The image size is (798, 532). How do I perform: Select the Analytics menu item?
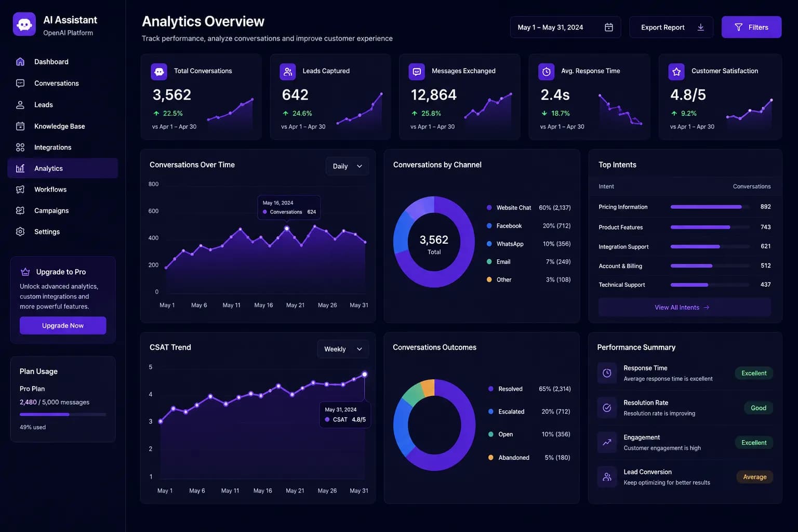(62, 168)
